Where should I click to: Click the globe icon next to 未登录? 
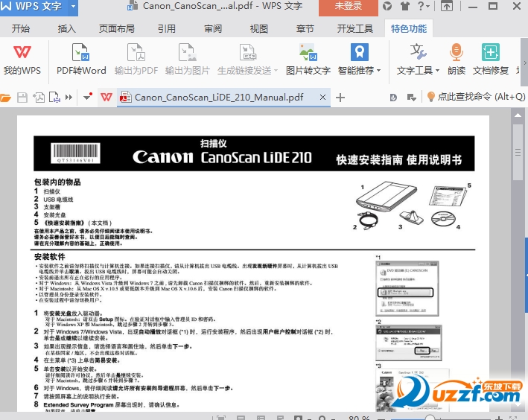click(x=387, y=6)
